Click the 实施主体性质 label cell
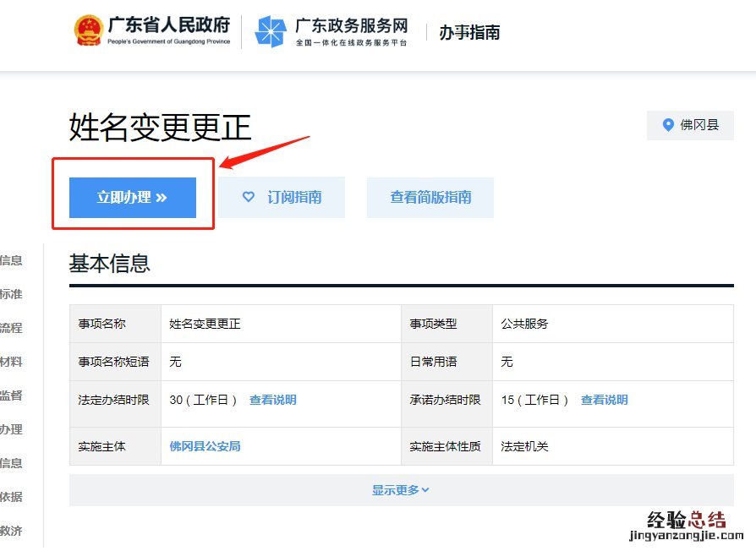The image size is (756, 551). [x=447, y=446]
